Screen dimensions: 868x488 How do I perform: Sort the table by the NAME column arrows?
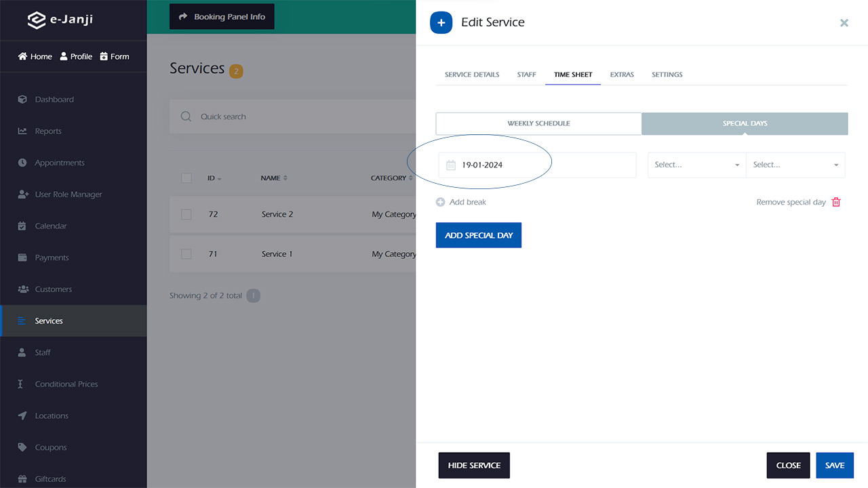[x=285, y=178]
